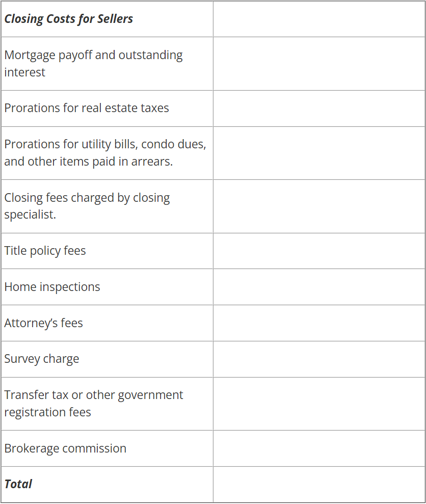Click the blank cell beside Closing fees

319,206
